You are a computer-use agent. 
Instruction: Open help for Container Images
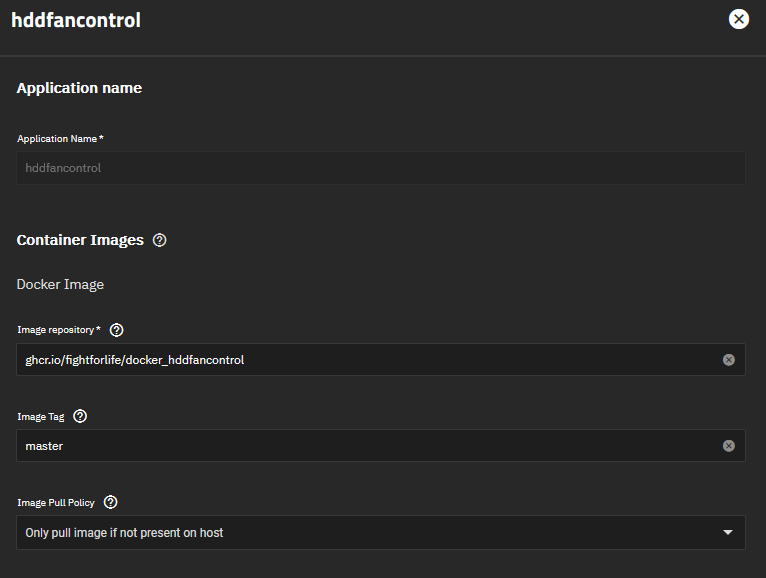coord(160,240)
